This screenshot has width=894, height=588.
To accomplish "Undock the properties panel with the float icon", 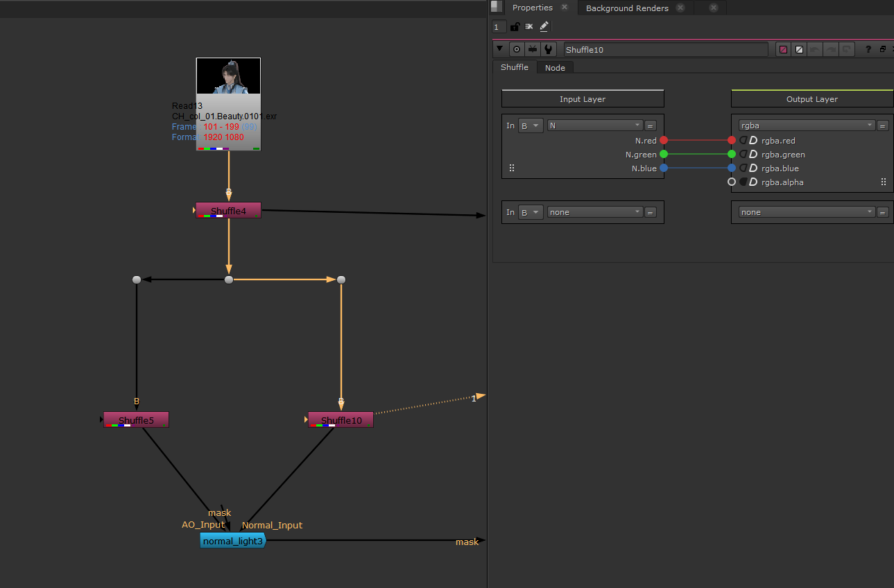I will coord(883,49).
